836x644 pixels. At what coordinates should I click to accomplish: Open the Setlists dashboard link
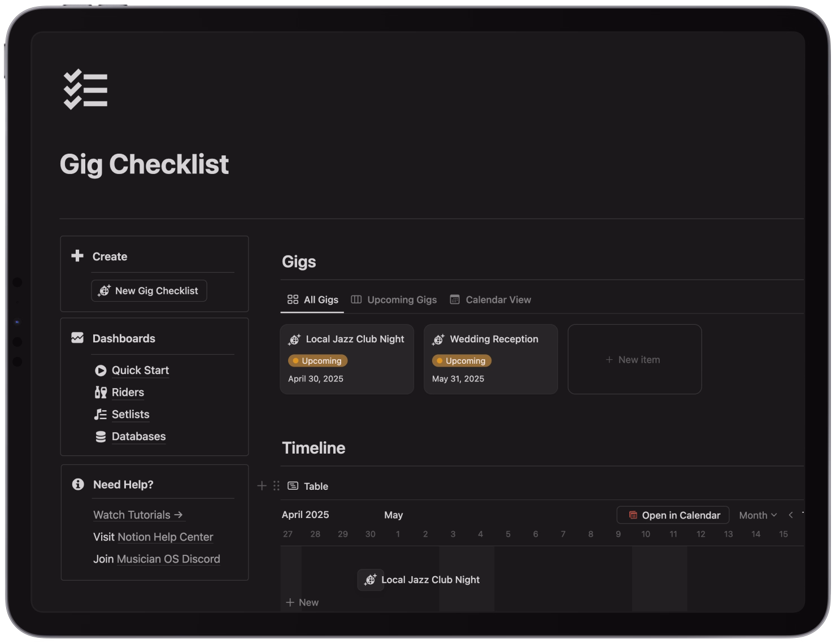130,414
